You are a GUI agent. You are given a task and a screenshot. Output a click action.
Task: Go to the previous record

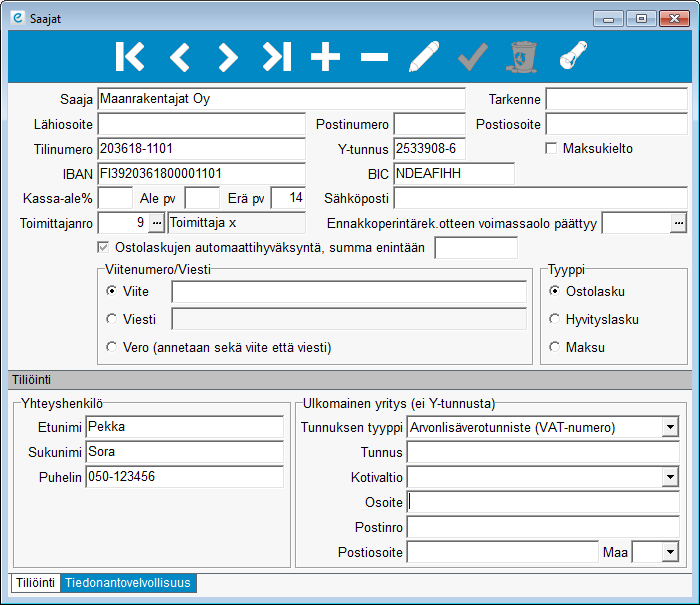click(179, 57)
